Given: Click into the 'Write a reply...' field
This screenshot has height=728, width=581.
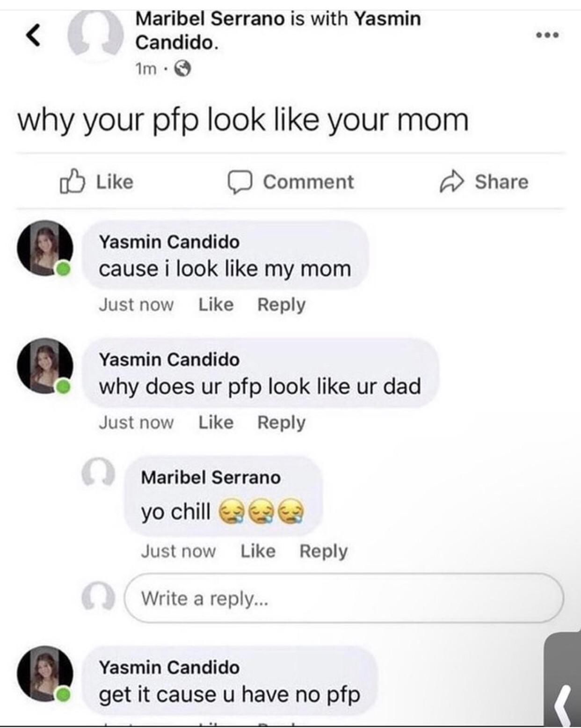Looking at the screenshot, I should pyautogui.click(x=344, y=598).
